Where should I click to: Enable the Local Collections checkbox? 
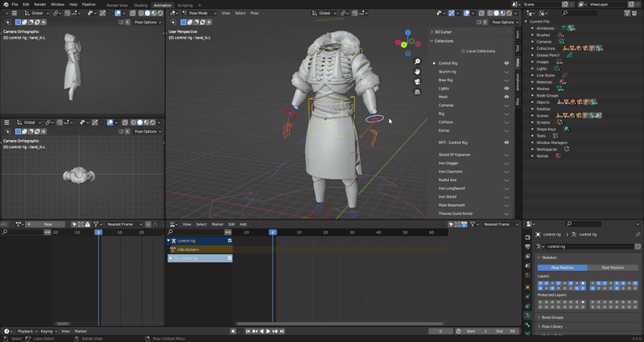point(463,51)
